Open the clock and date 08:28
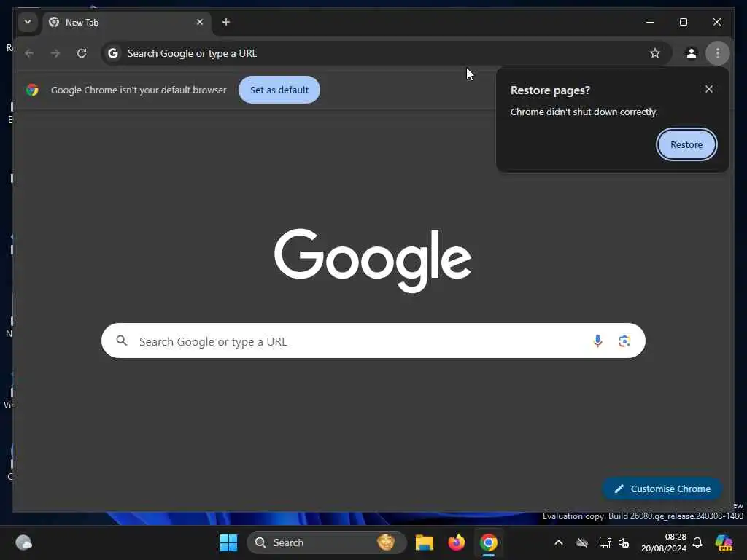Screen dimensions: 747x560 pos(664,542)
